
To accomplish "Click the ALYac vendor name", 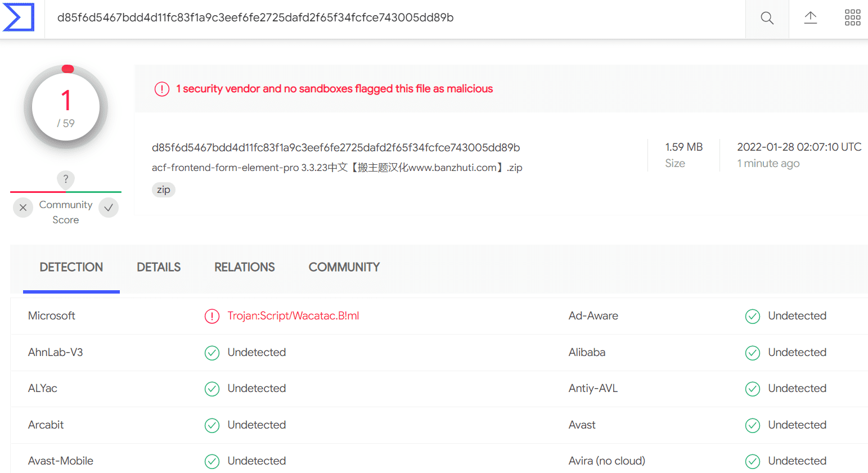I will (x=43, y=388).
